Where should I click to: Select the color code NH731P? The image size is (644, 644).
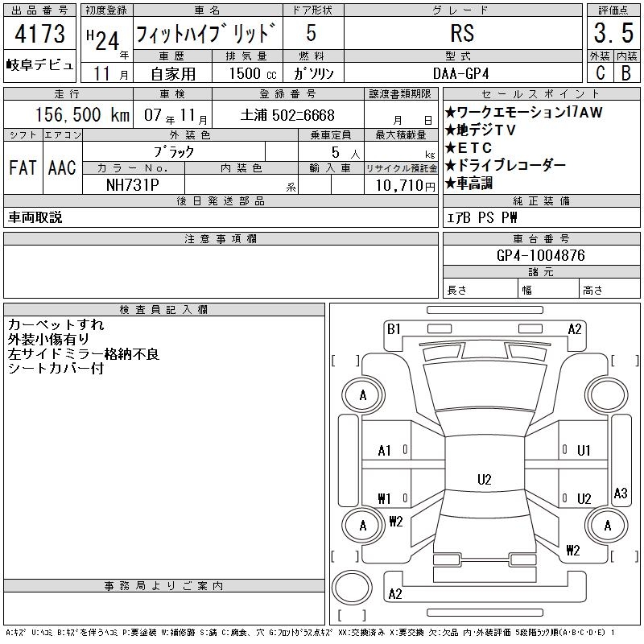[134, 184]
